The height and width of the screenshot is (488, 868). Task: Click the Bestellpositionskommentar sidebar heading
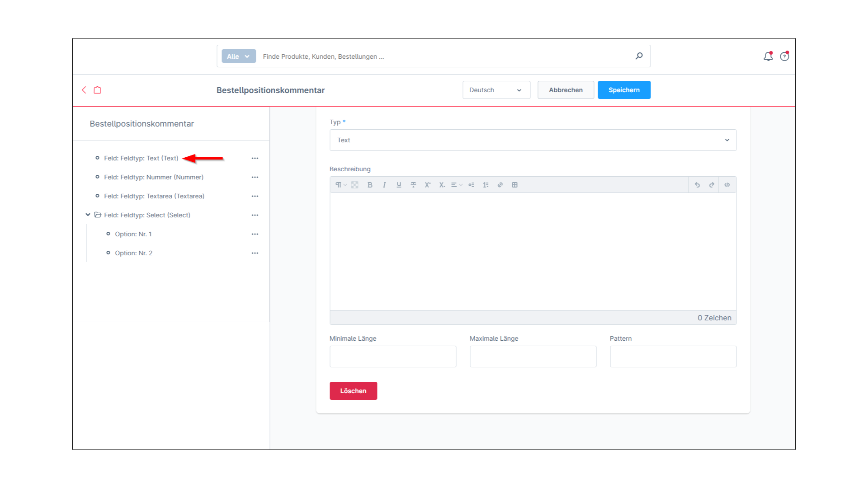tap(142, 124)
